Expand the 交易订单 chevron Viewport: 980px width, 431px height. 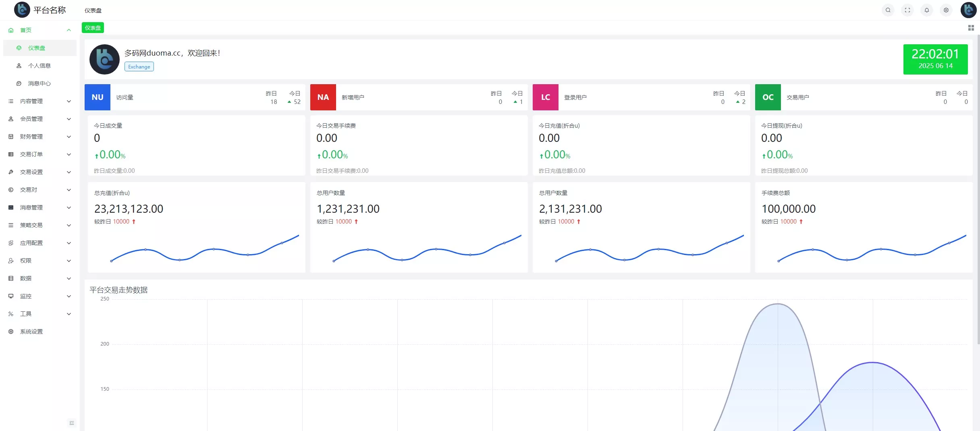[x=69, y=154]
